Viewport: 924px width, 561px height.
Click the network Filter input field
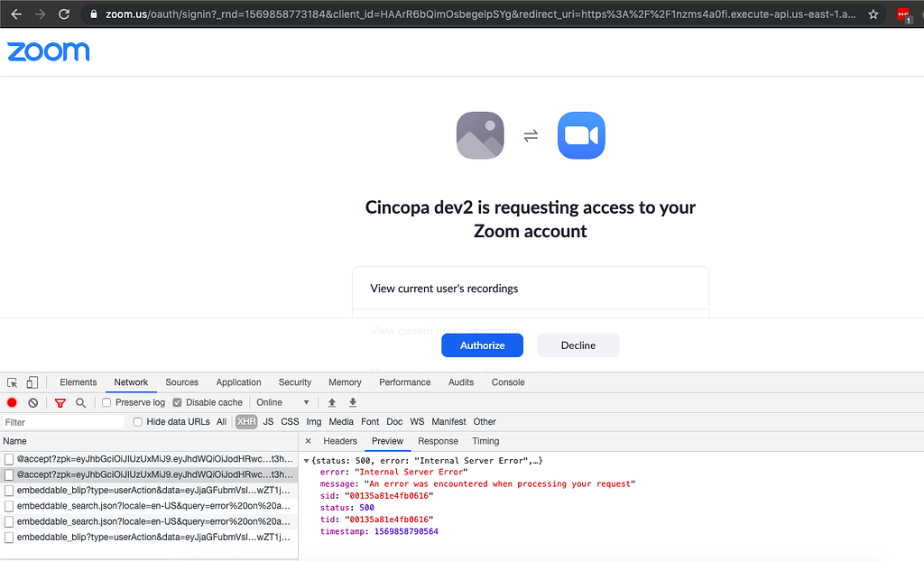pyautogui.click(x=63, y=421)
